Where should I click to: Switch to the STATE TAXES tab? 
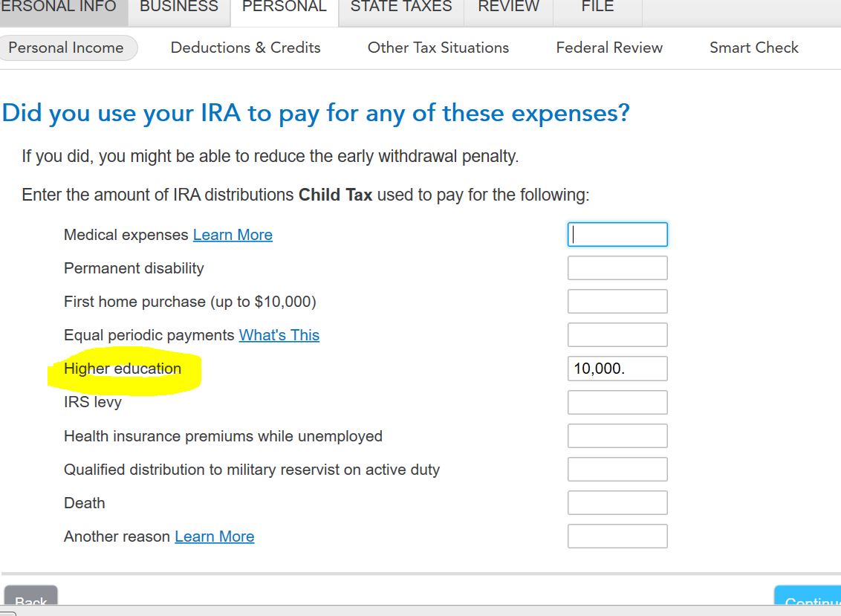tap(401, 7)
